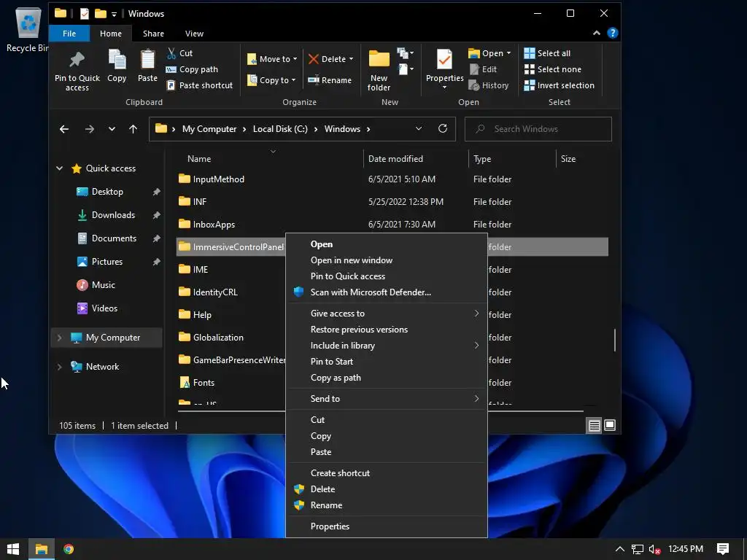This screenshot has width=747, height=560.
Task: Choose Scan with Microsoft Defender
Action: pos(371,292)
